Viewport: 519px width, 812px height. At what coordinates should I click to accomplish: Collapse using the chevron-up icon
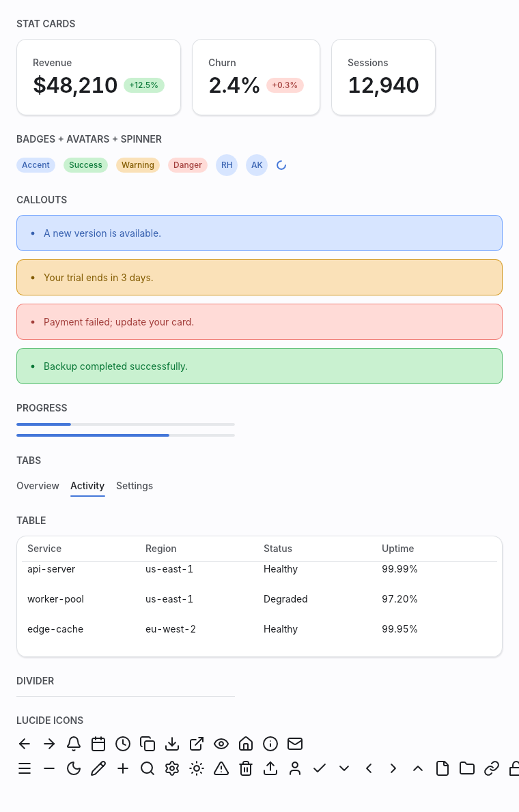[x=418, y=768]
